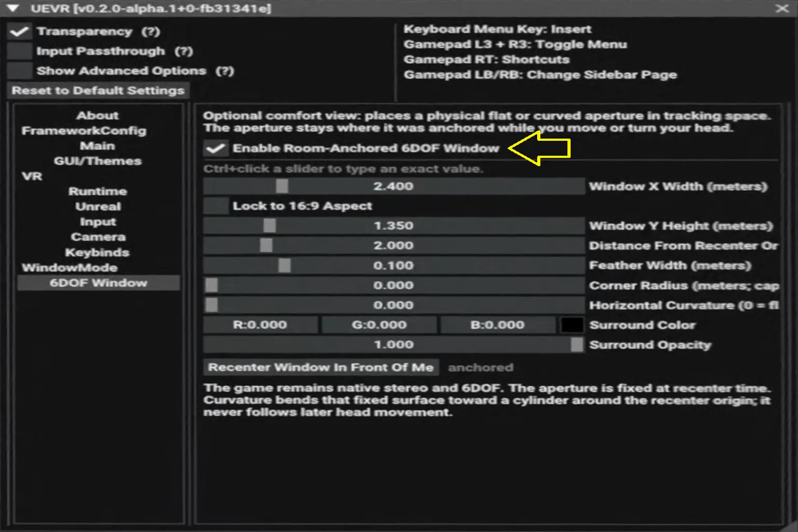Click Reset to Default Settings button

(x=98, y=90)
